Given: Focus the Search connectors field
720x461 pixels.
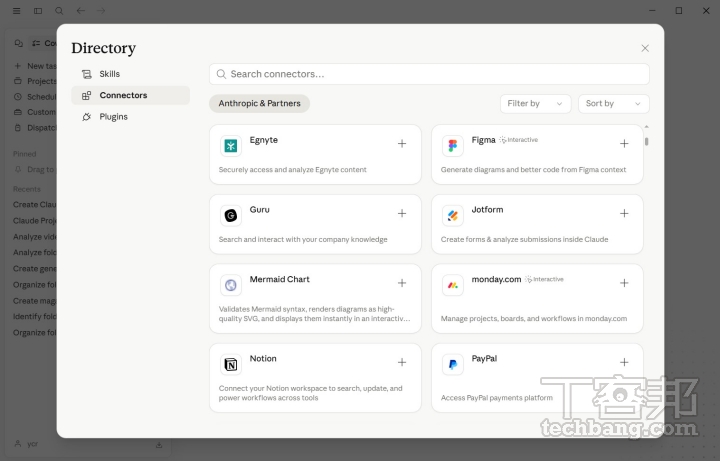Looking at the screenshot, I should click(429, 74).
